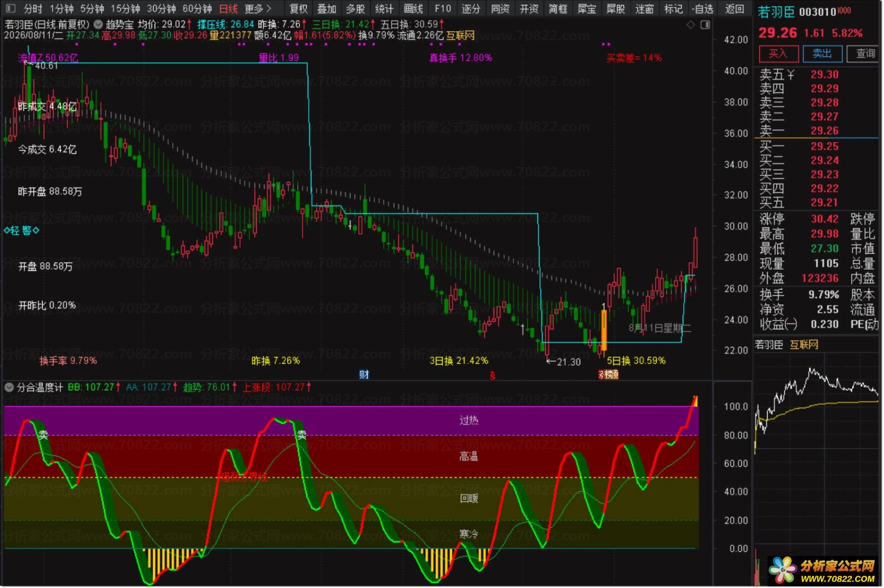This screenshot has width=884, height=588.
Task: Click the 换手 value 9.79% in panel
Action: pos(824,295)
